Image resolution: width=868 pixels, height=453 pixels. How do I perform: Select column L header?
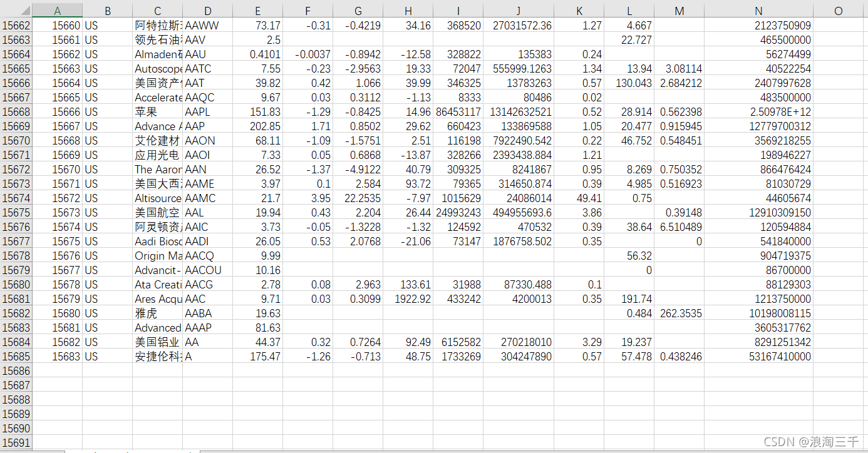coord(629,11)
